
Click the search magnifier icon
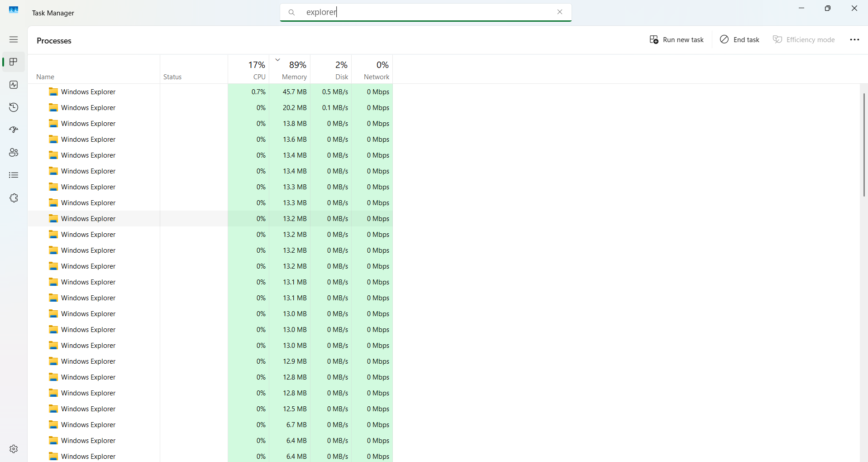tap(292, 12)
